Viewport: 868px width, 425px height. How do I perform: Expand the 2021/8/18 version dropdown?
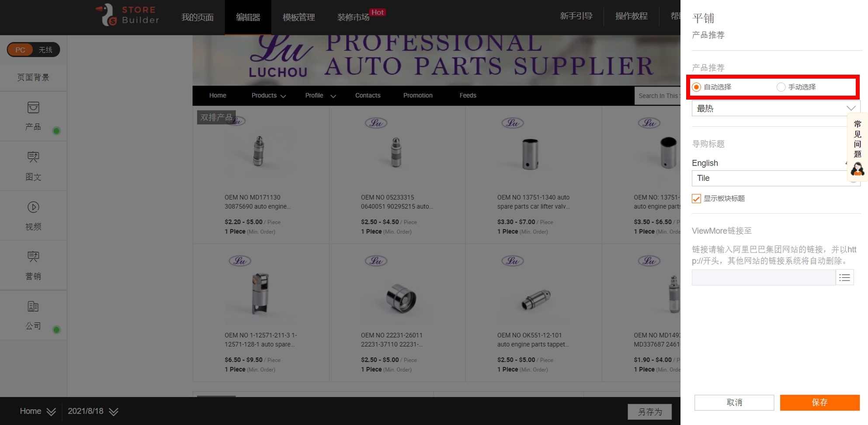[x=93, y=411]
